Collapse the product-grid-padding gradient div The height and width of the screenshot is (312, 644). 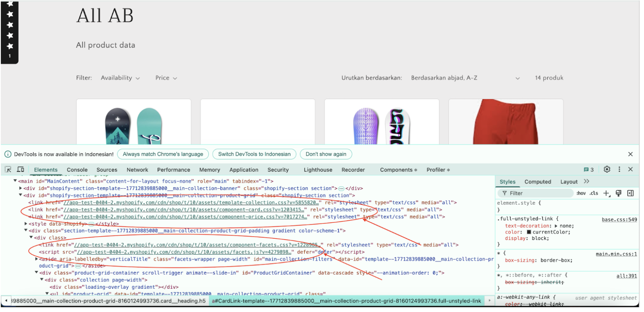(26, 231)
